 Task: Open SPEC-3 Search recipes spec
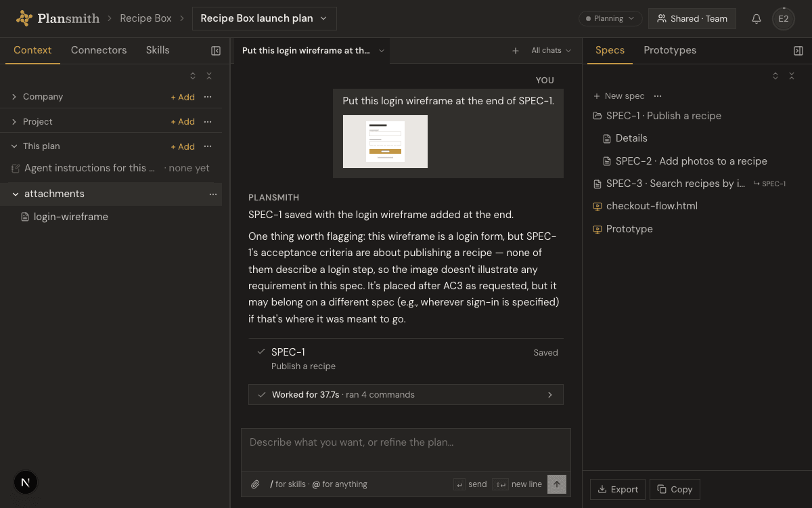[x=669, y=184]
